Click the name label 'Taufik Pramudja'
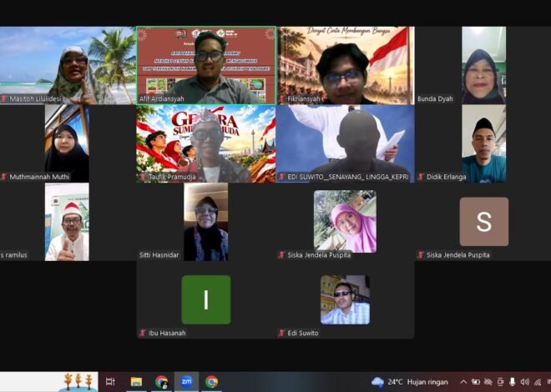551x392 pixels. click(172, 177)
